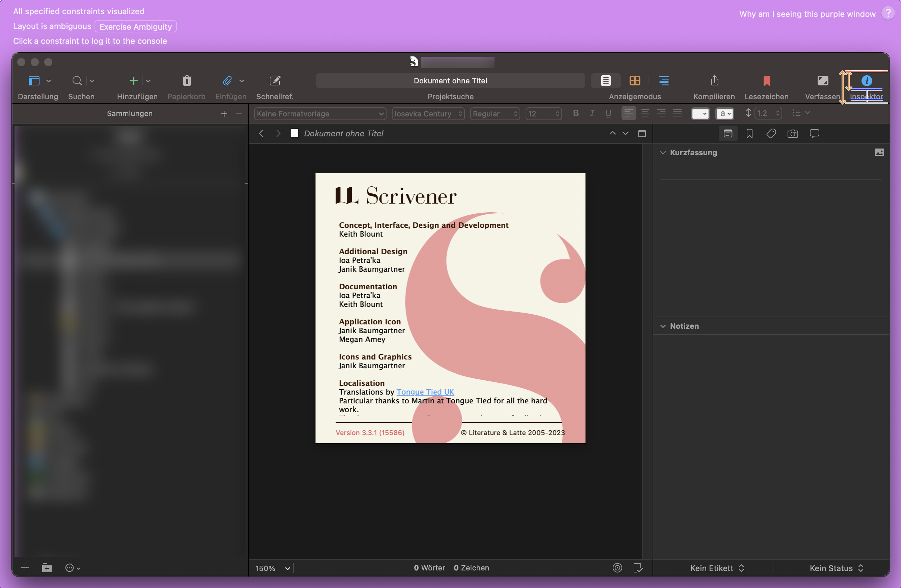Click the include in compile page icon
The width and height of the screenshot is (901, 588).
638,567
